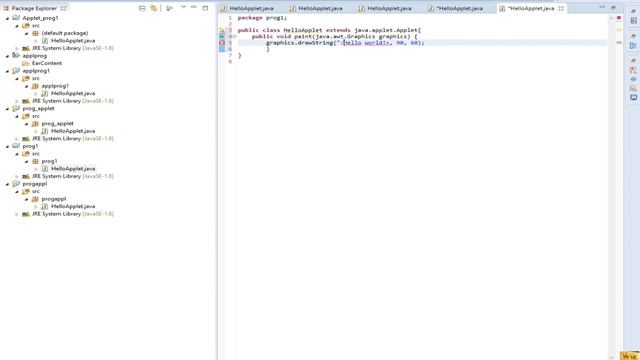Close the active *HelloApplet.java editor tab
Image resolution: width=640 pixels, height=360 pixels.
[561, 8]
